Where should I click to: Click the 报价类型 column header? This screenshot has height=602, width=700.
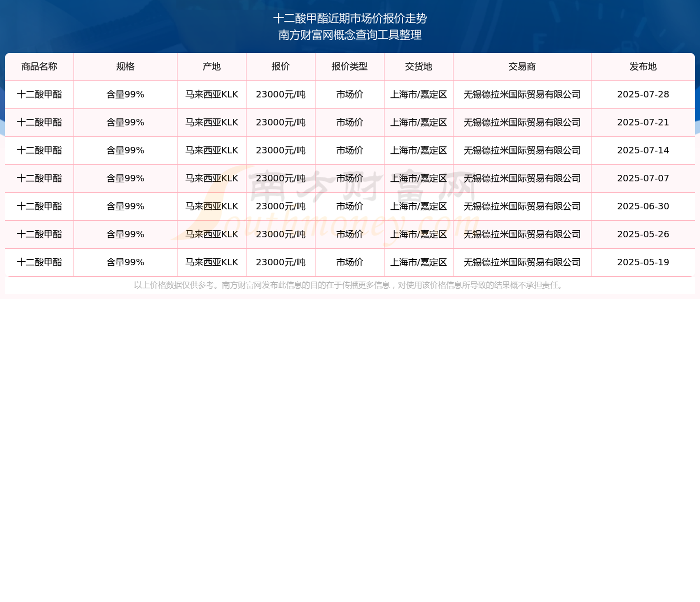pos(349,66)
